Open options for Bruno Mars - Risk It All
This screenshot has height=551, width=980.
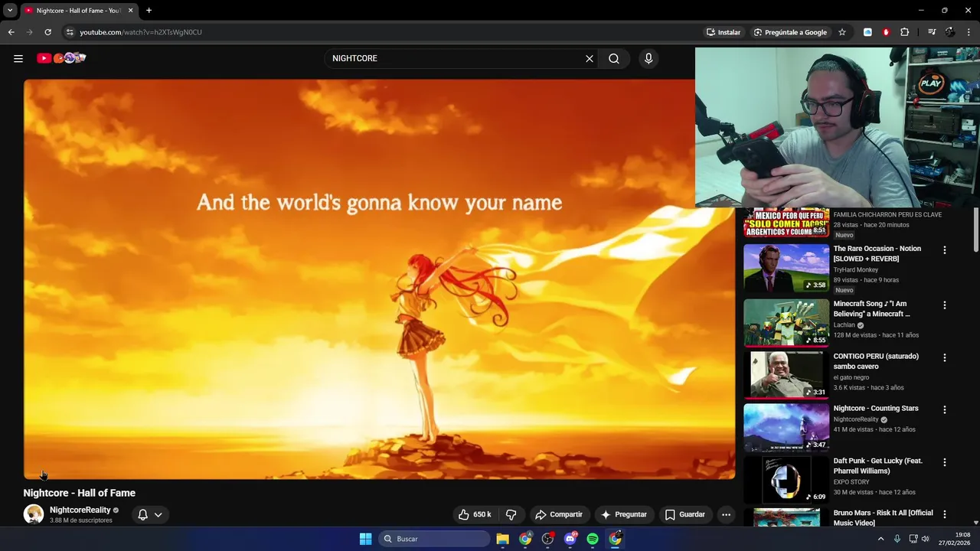[944, 514]
